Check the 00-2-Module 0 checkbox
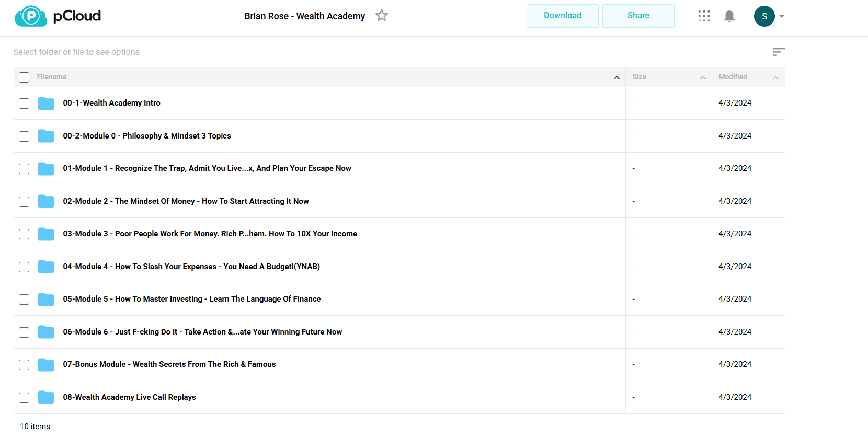This screenshot has width=868, height=437. [x=24, y=136]
